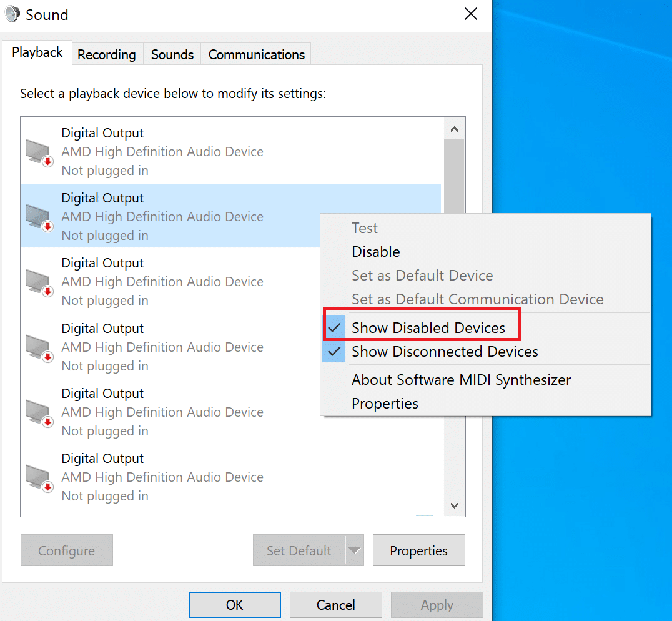Click the device list scrollbar thumb
672x621 pixels.
click(454, 175)
